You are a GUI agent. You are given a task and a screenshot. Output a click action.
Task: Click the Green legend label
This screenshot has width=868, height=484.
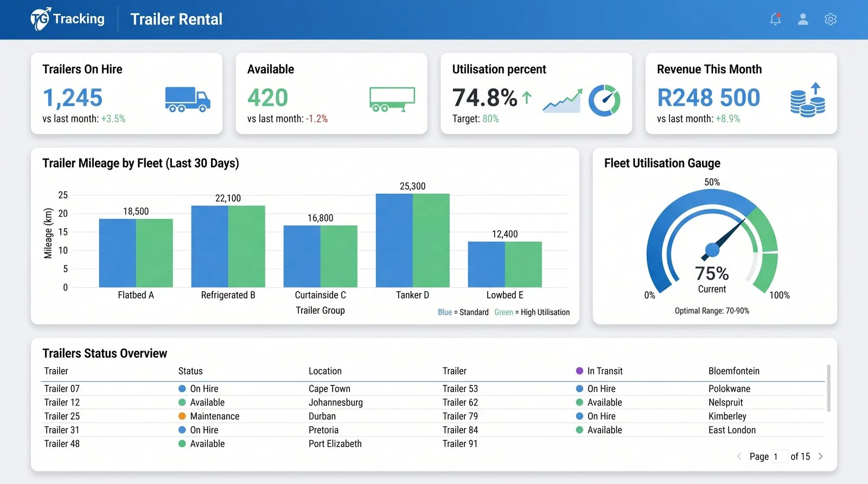coord(503,312)
